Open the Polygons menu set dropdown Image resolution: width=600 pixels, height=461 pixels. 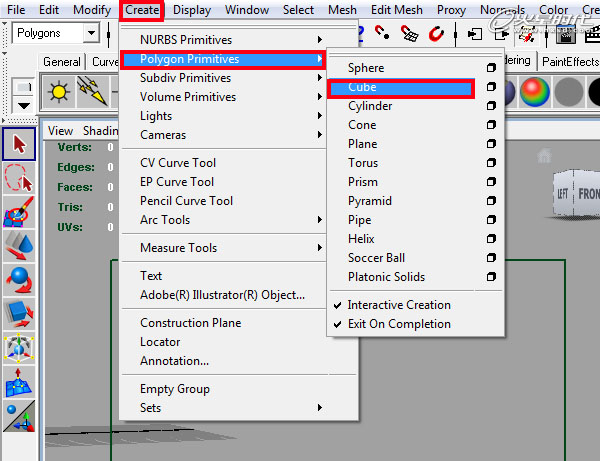pyautogui.click(x=91, y=33)
